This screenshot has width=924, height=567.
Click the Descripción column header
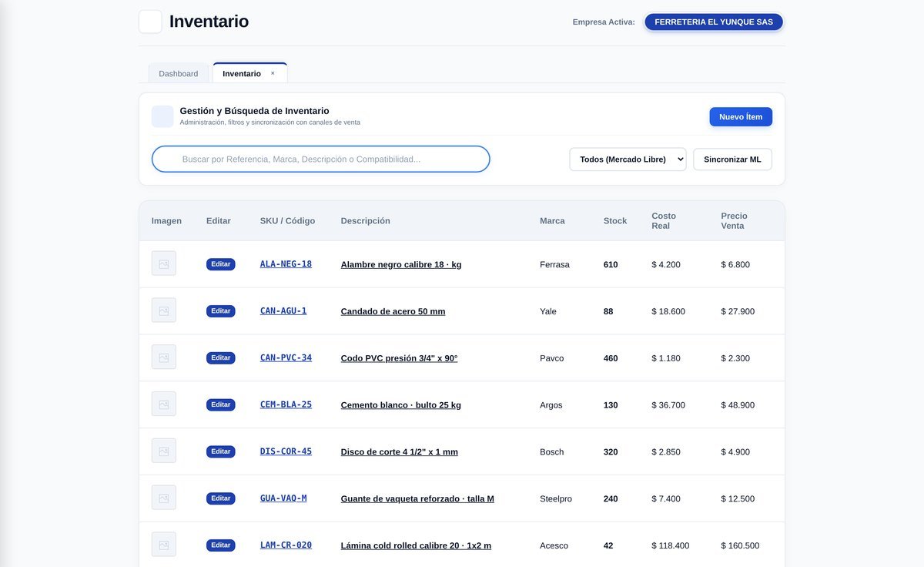pyautogui.click(x=366, y=221)
